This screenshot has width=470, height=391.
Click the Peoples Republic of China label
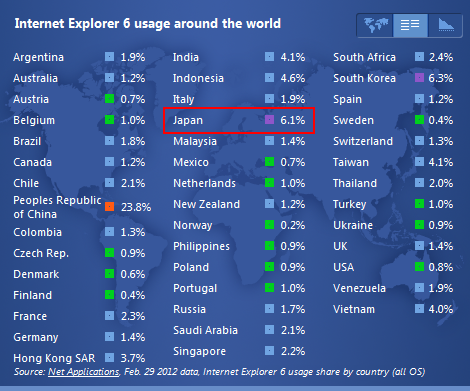(57, 207)
